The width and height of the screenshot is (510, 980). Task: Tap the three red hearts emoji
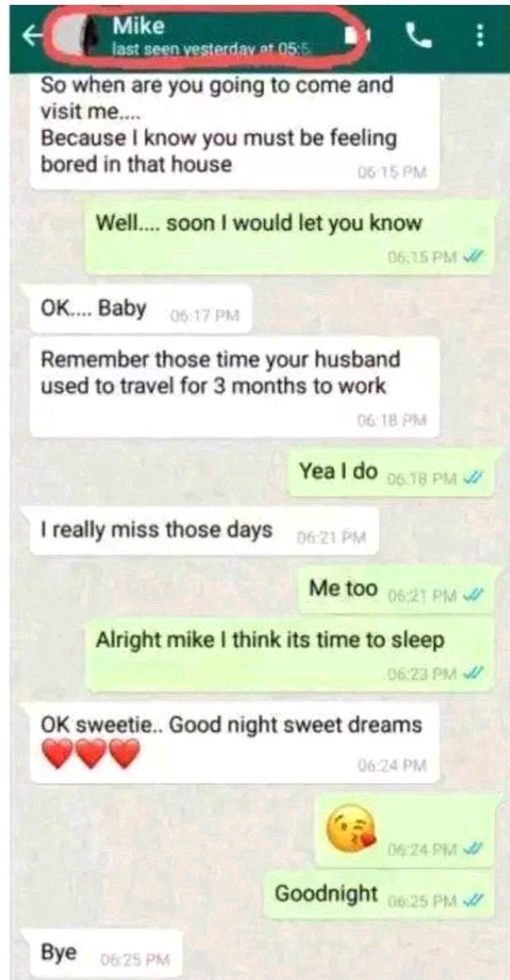(91, 753)
